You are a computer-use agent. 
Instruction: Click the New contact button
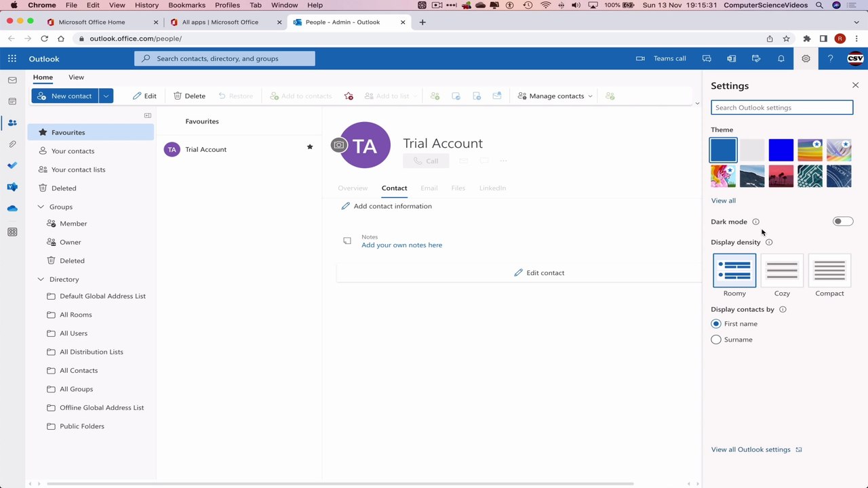click(65, 96)
